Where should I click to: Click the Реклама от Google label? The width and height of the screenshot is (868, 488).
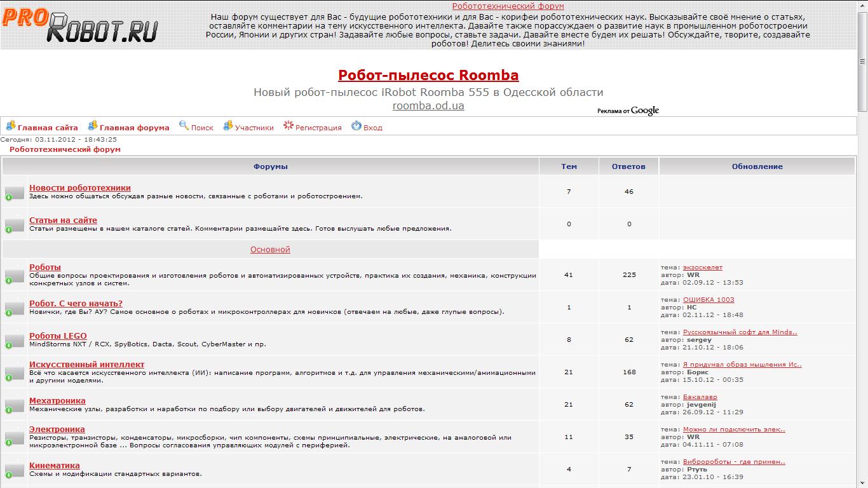(628, 111)
